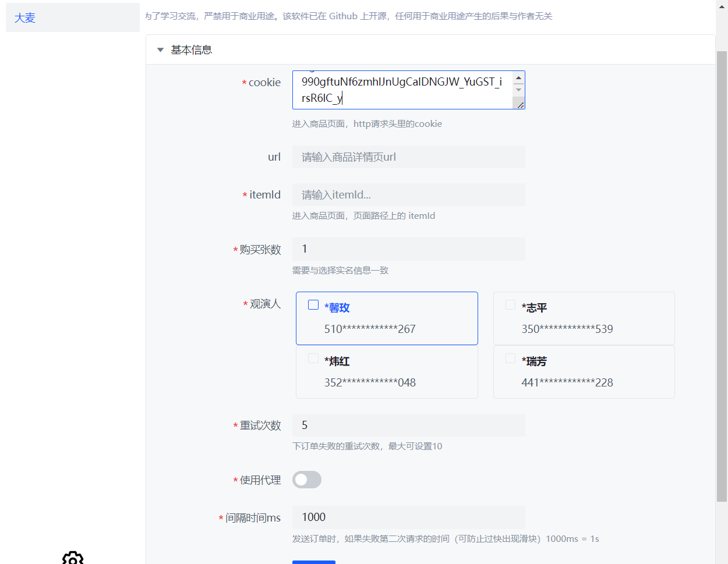
Task: Click ID number 510************267
Action: point(370,329)
